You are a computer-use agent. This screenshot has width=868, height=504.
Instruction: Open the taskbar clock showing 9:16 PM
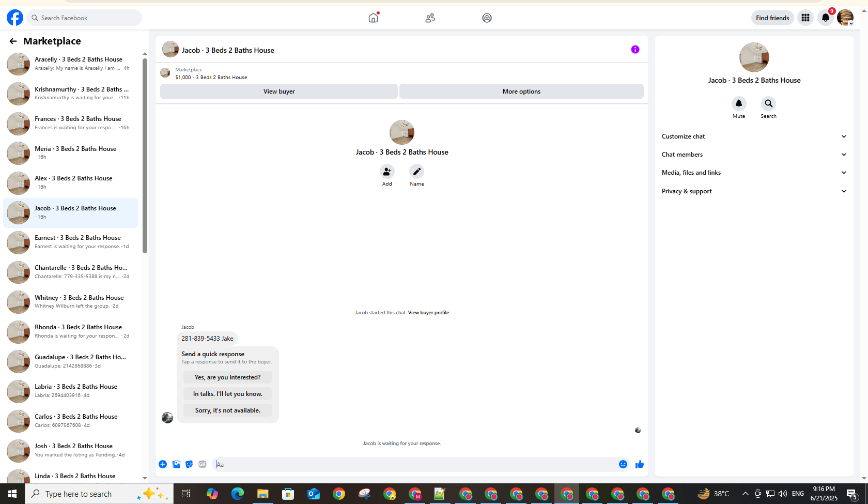click(x=824, y=494)
